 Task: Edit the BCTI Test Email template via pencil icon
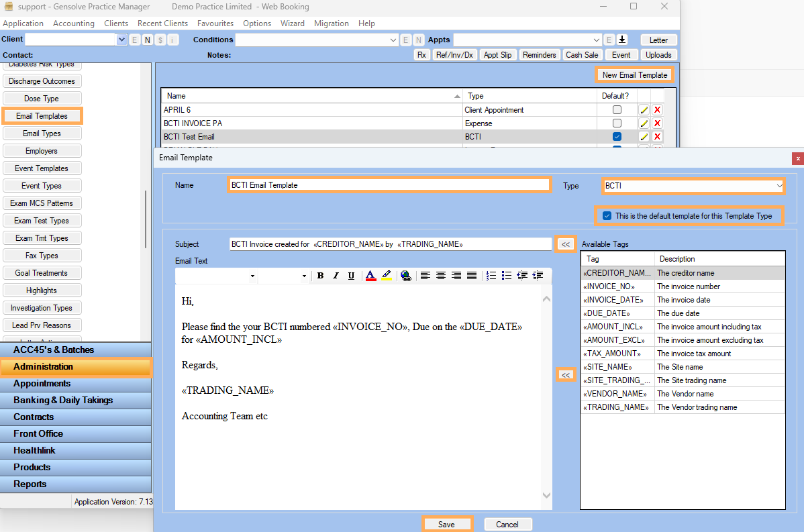[645, 136]
